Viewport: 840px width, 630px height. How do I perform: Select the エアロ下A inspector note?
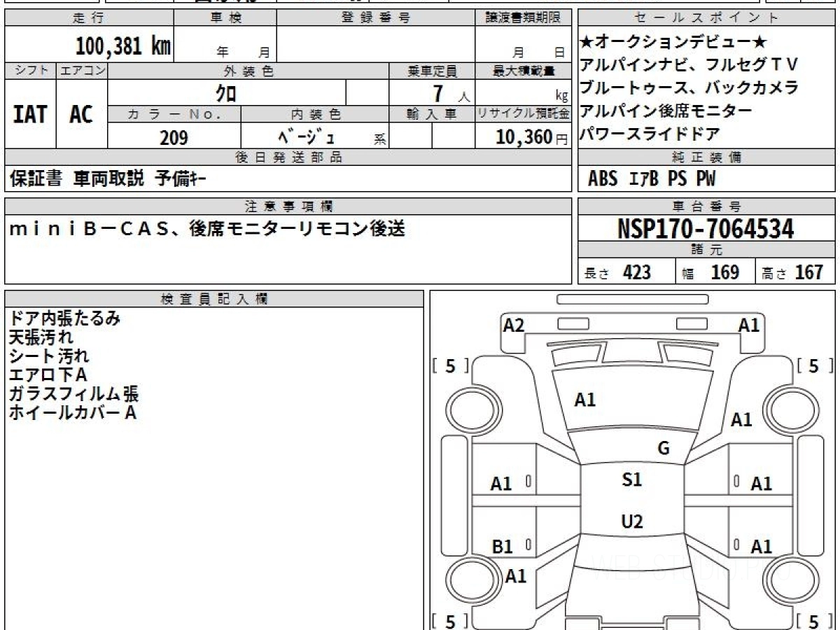tap(48, 375)
